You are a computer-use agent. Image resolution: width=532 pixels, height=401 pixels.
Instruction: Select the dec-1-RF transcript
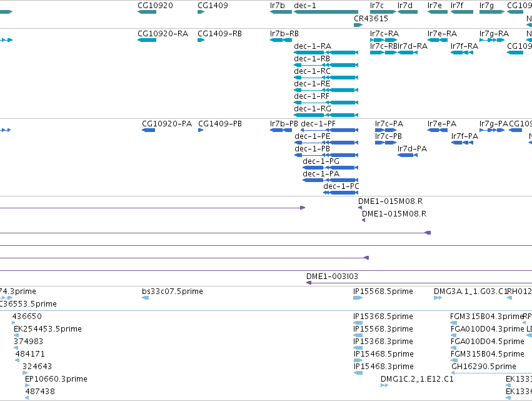[326, 103]
